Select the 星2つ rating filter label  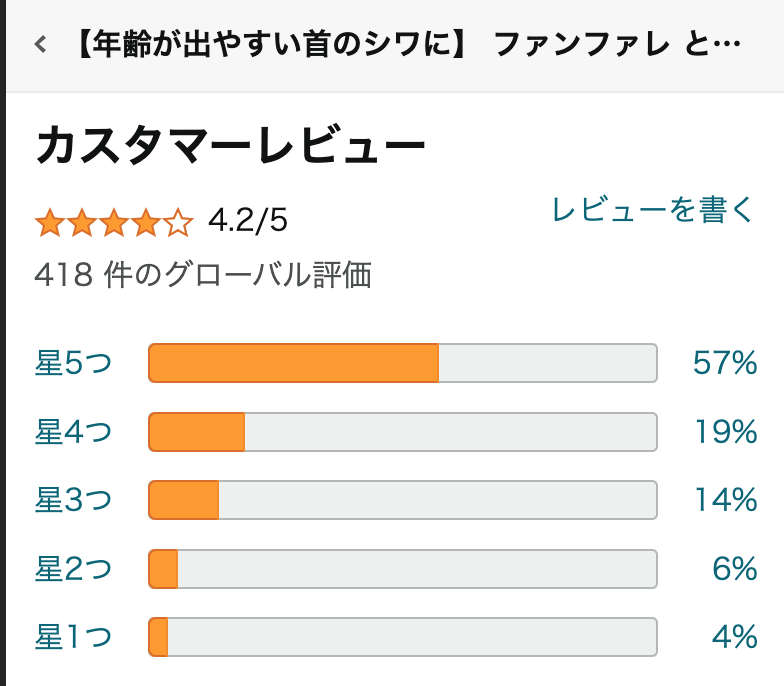click(x=73, y=569)
